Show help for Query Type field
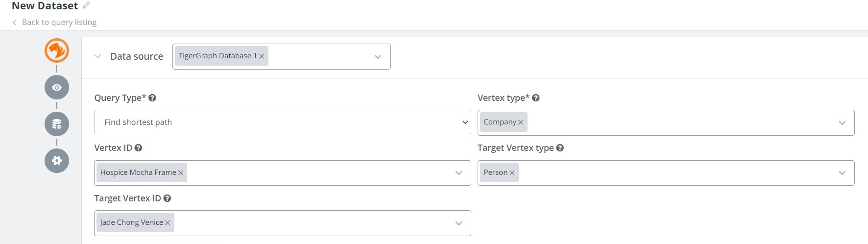Viewport: 868px width, 244px height. point(152,98)
